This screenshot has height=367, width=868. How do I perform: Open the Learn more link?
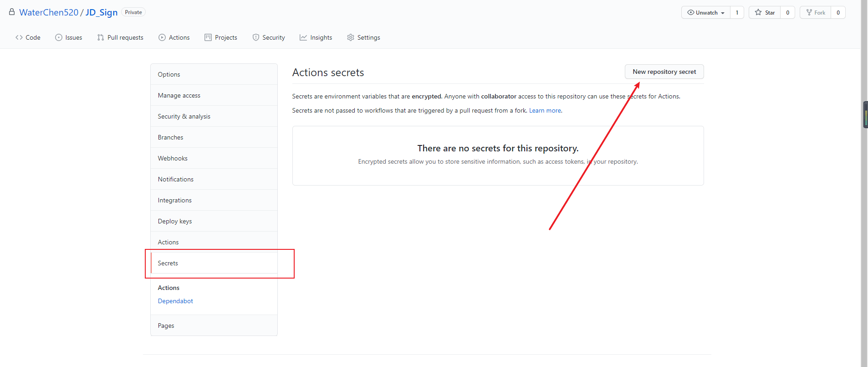[545, 110]
